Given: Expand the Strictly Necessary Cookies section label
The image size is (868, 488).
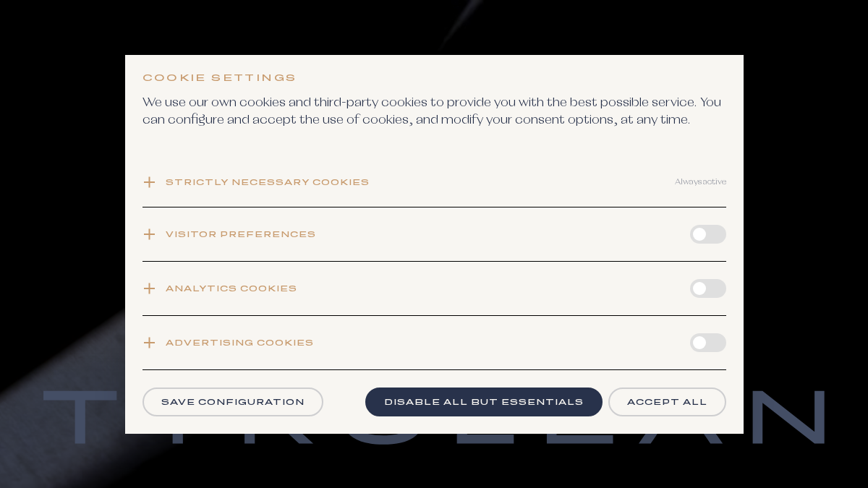Looking at the screenshot, I should [267, 182].
